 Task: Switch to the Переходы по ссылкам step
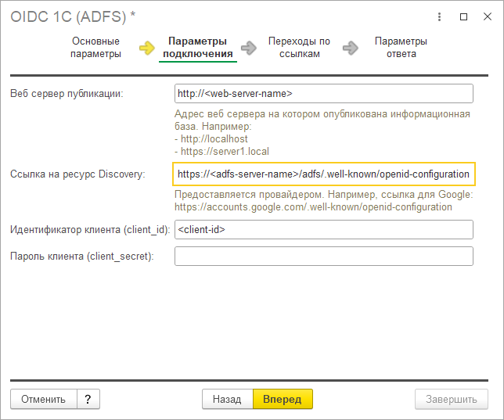pos(299,47)
